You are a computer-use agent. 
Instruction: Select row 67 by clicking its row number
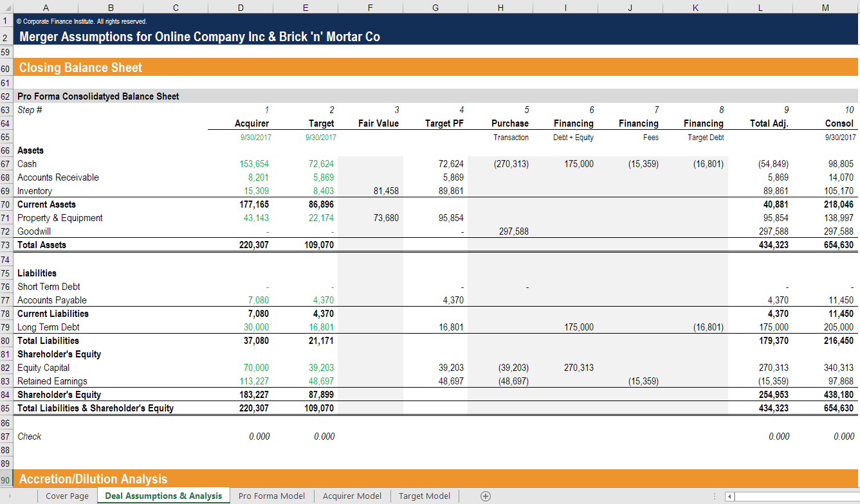pos(6,164)
